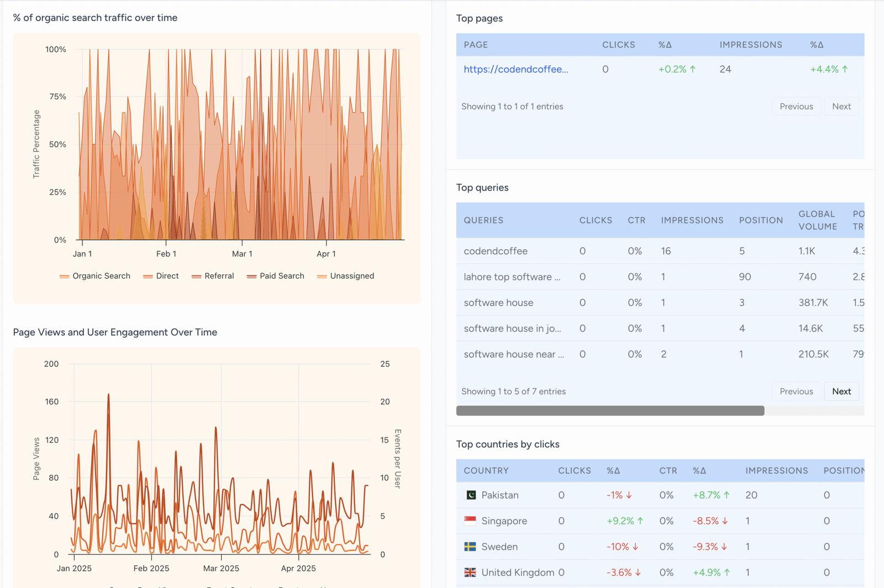
Task: Click the United Kingdom flag icon
Action: coord(470,573)
